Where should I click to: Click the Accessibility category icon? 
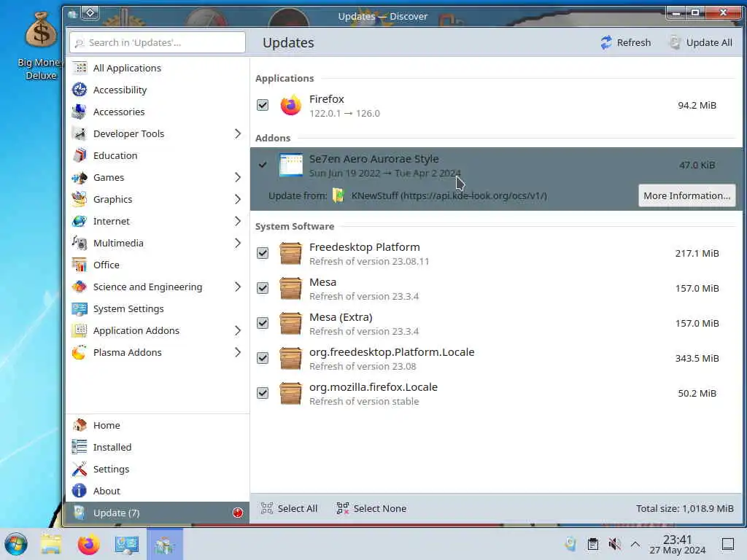tap(80, 90)
